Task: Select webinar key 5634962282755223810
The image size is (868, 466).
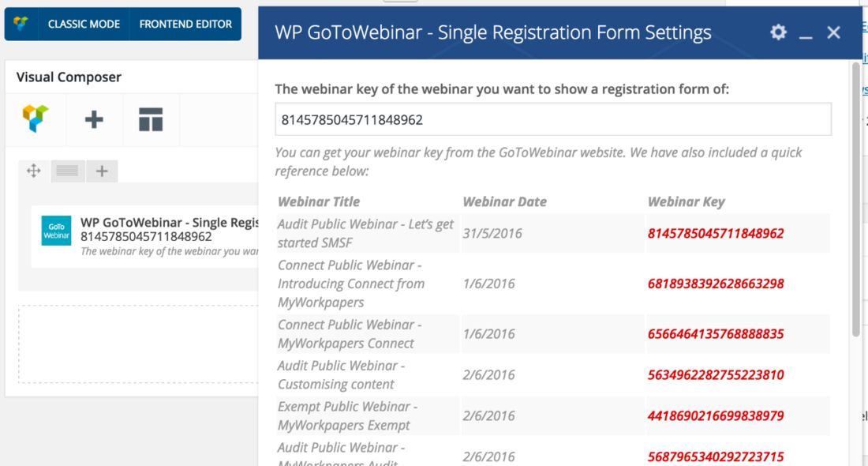Action: (716, 374)
